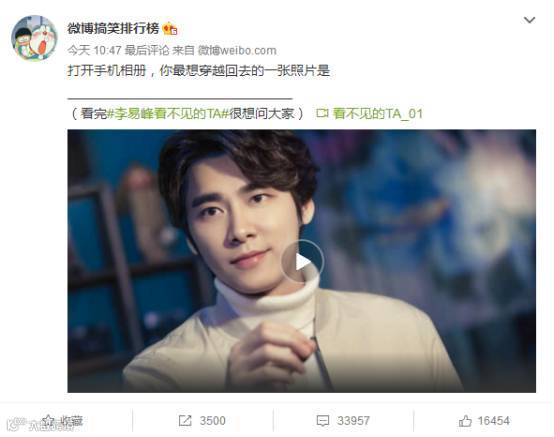Open the 看不见的TA_01 video link
The image size is (554, 437).
[x=377, y=114]
